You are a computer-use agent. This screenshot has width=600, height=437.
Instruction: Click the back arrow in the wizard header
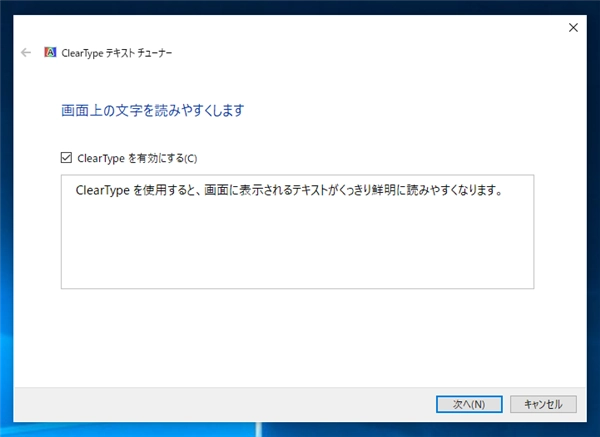26,52
